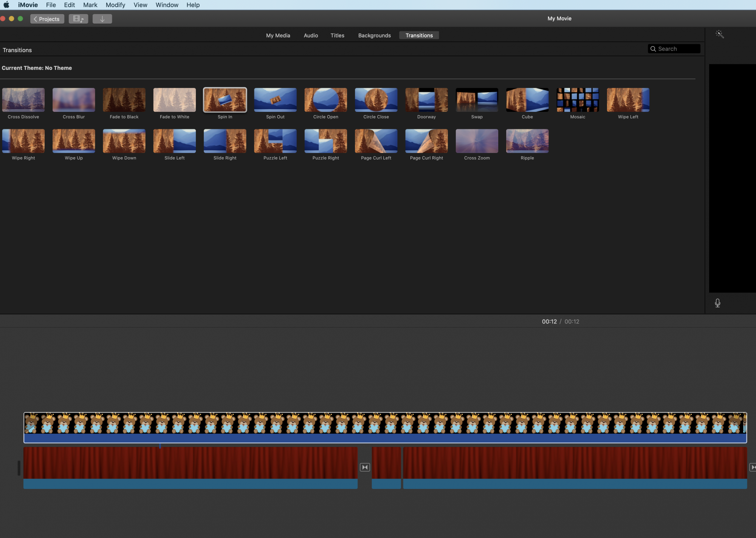Switch to the Audio tab
Viewport: 756px width, 538px height.
pyautogui.click(x=311, y=36)
